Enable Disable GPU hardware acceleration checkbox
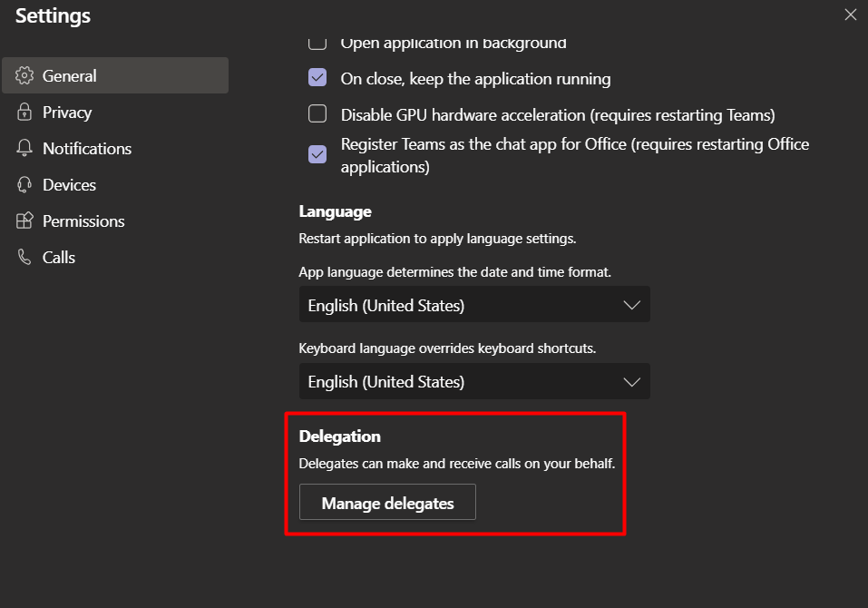The height and width of the screenshot is (608, 868). pyautogui.click(x=317, y=113)
